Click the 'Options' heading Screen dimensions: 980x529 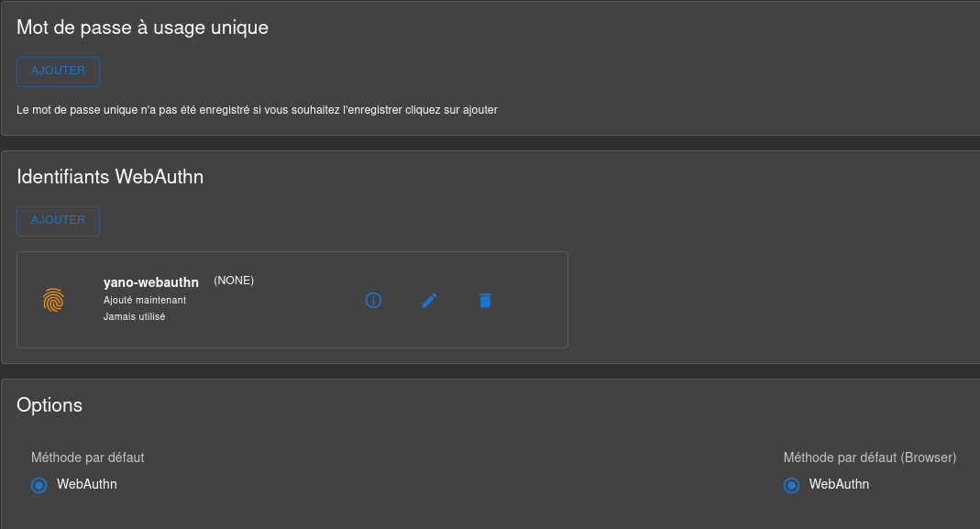click(50, 405)
